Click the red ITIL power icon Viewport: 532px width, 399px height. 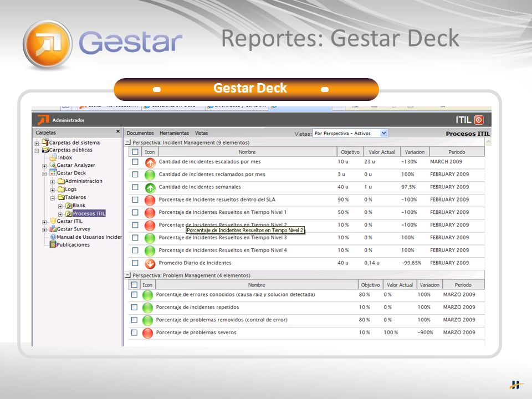pos(479,120)
